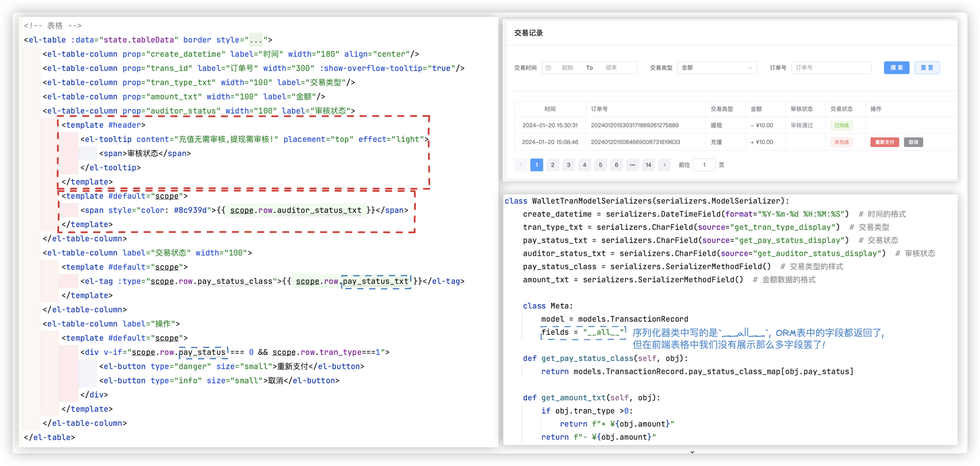Viewport: 980px width, 466px height.
Task: Go to page 2 in pagination
Action: click(552, 165)
